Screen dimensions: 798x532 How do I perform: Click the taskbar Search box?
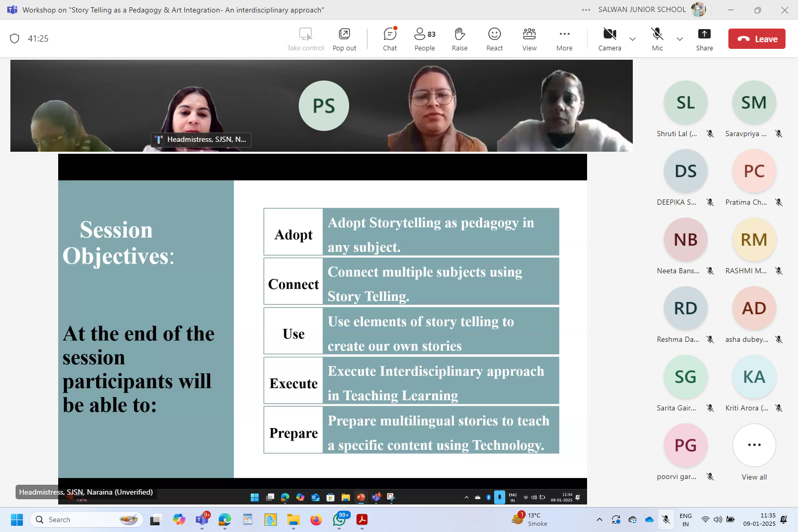coord(86,520)
